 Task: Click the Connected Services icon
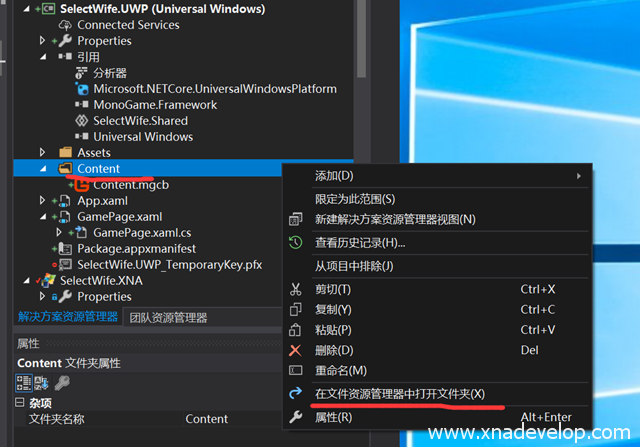tap(66, 25)
